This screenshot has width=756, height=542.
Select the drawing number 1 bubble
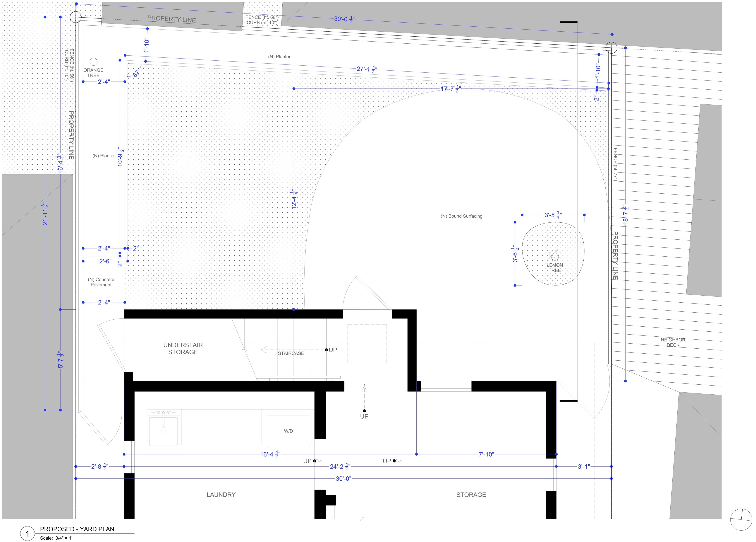pyautogui.click(x=27, y=534)
